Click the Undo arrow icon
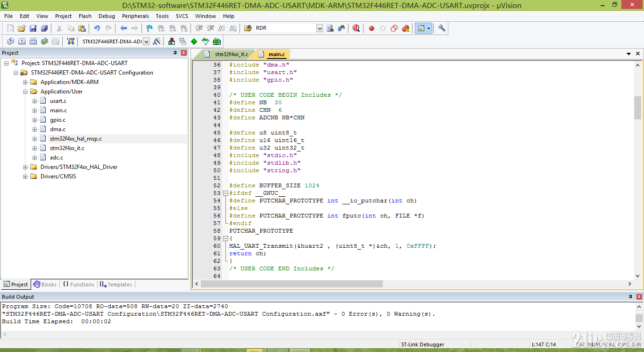 pyautogui.click(x=97, y=28)
